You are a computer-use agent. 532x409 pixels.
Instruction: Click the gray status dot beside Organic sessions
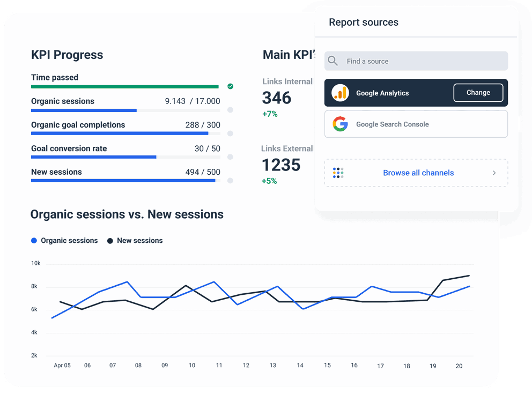[230, 110]
